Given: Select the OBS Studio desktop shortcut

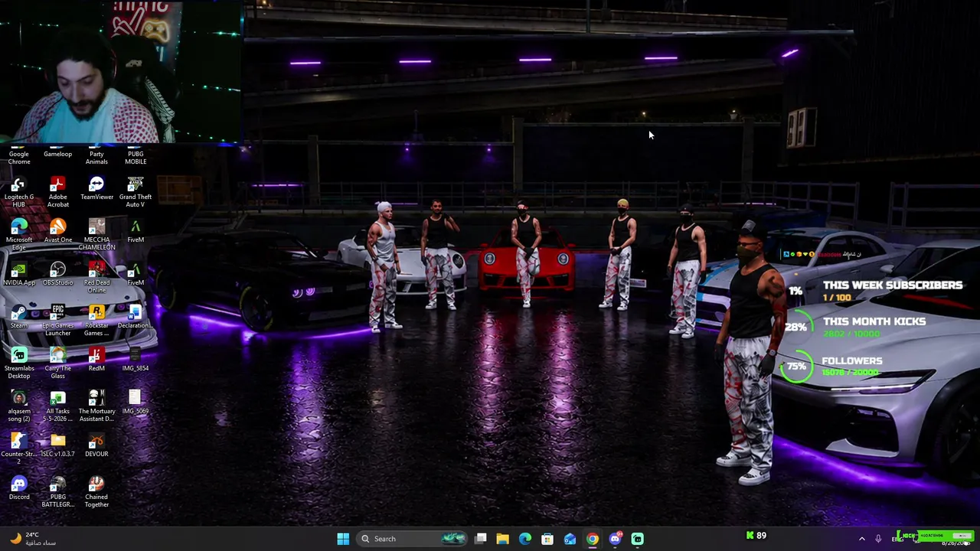Looking at the screenshot, I should click(57, 274).
